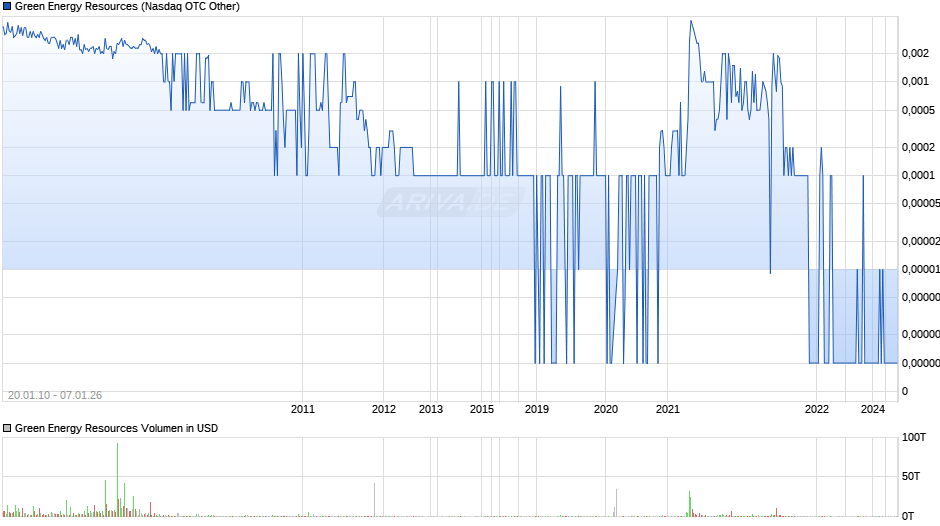Click the 0,002 price axis value
Image resolution: width=940 pixels, height=526 pixels.
click(x=915, y=53)
